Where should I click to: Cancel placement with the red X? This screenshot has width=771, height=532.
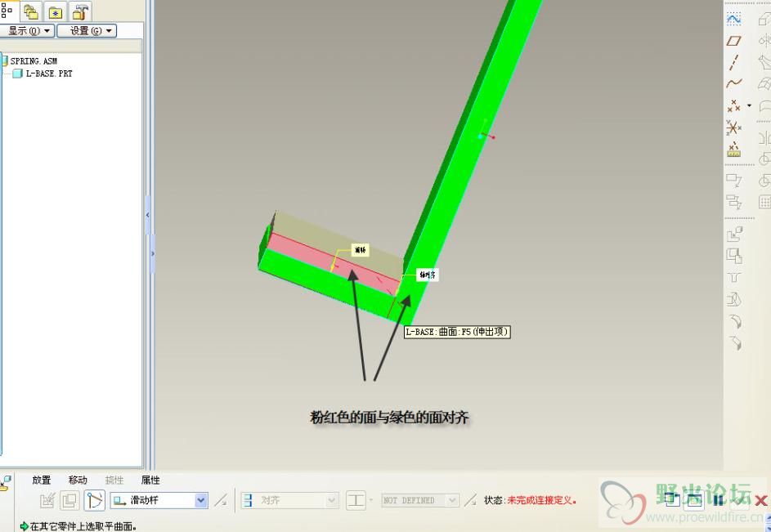tap(760, 501)
